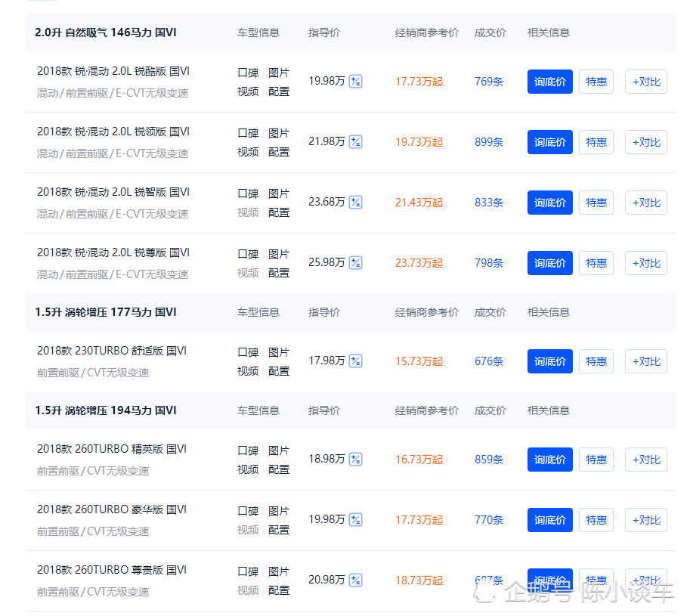The image size is (690, 616).
Task: Click calculator icon beside 25.98万 price
Action: pyautogui.click(x=356, y=263)
